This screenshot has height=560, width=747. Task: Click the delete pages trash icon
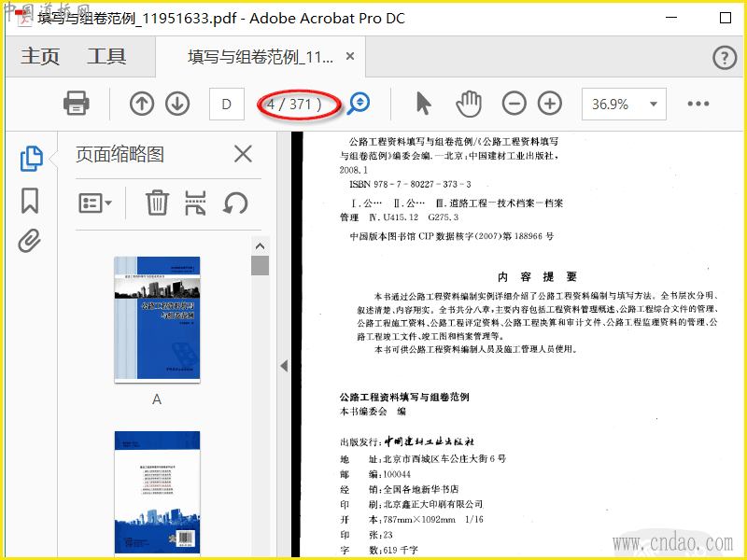(x=157, y=203)
